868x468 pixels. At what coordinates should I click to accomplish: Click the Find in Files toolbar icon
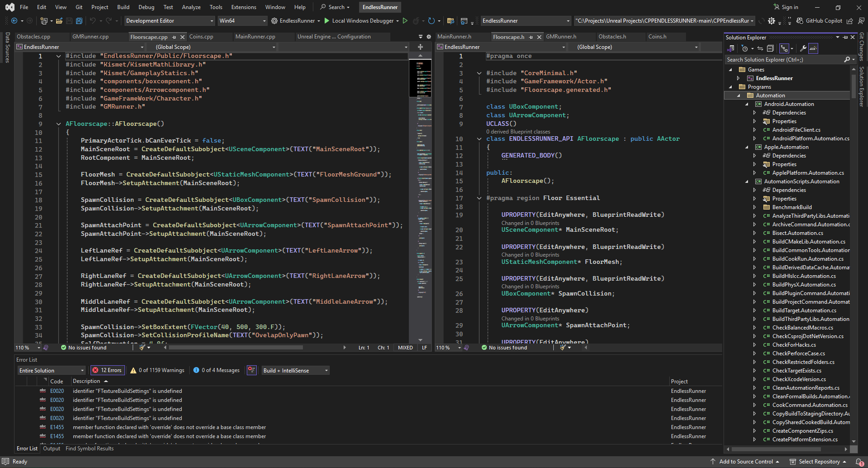coord(451,21)
